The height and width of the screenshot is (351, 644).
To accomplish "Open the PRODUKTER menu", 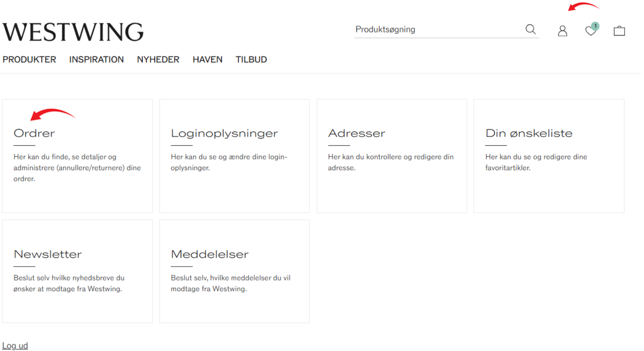I will (29, 60).
